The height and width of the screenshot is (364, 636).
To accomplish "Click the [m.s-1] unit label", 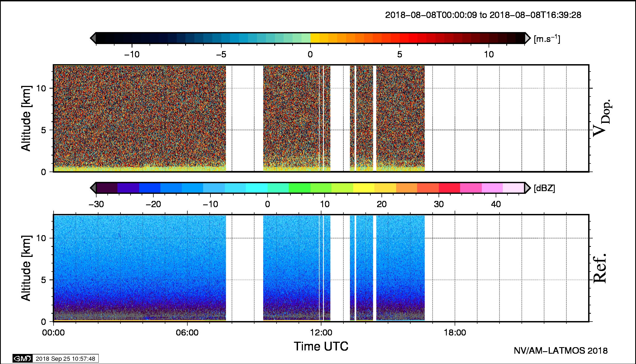I will coord(547,39).
